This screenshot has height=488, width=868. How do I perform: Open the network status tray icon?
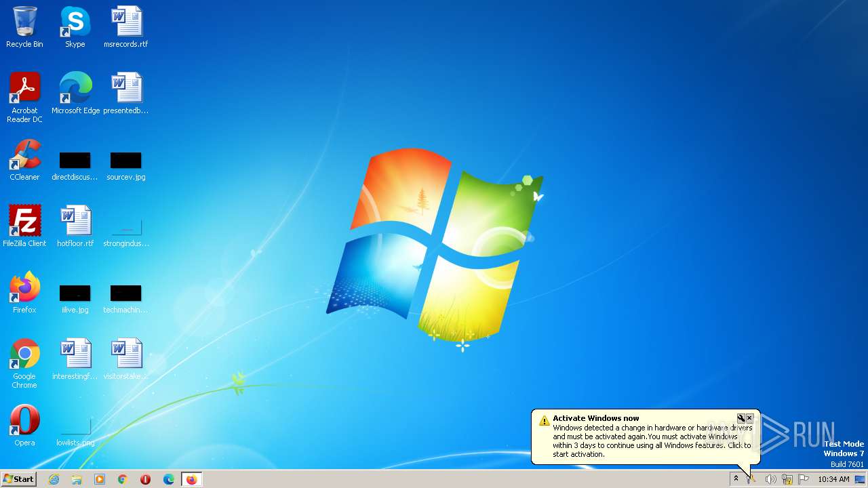click(787, 479)
